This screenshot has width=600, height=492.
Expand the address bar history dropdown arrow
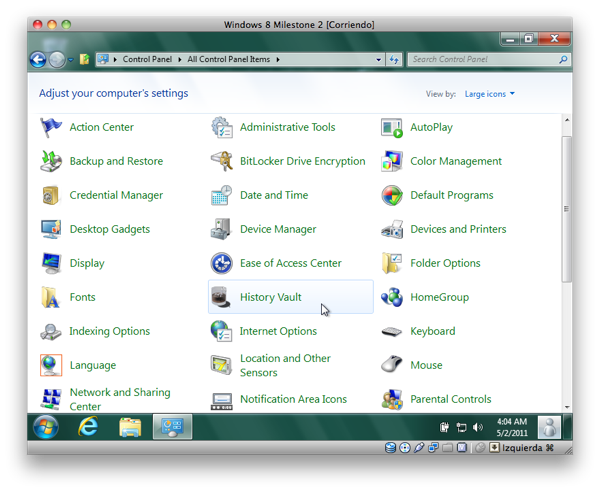click(x=378, y=60)
